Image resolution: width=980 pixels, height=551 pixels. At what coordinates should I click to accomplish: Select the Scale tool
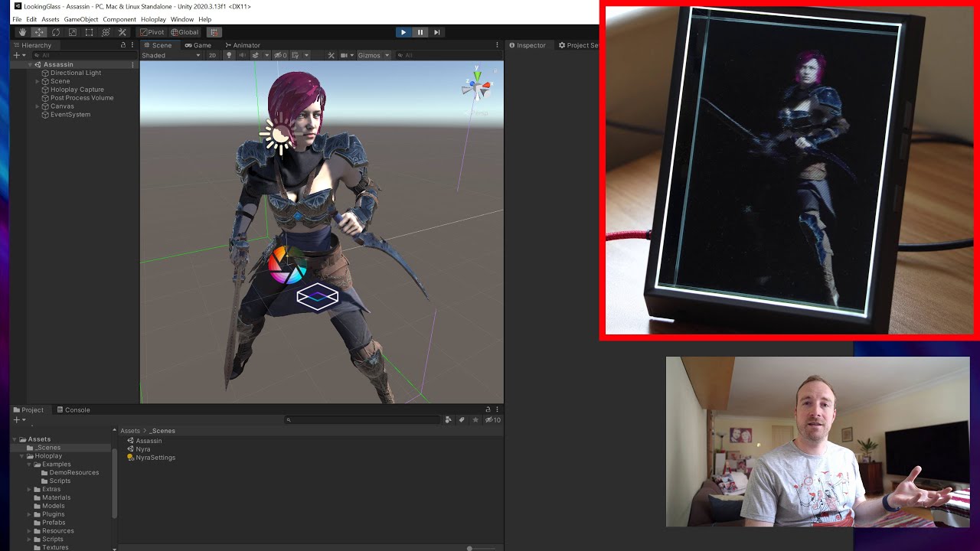click(73, 32)
